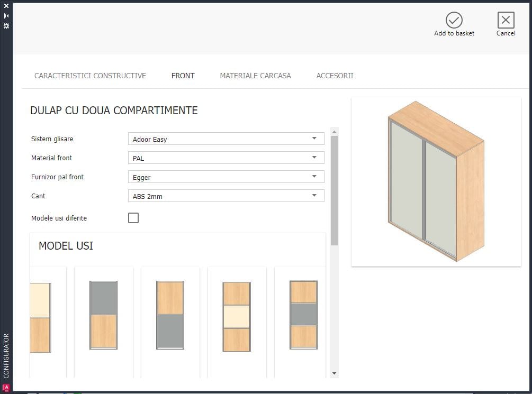Expand the Cant dropdown showing ABS 2mm
532x394 pixels.
[226, 196]
